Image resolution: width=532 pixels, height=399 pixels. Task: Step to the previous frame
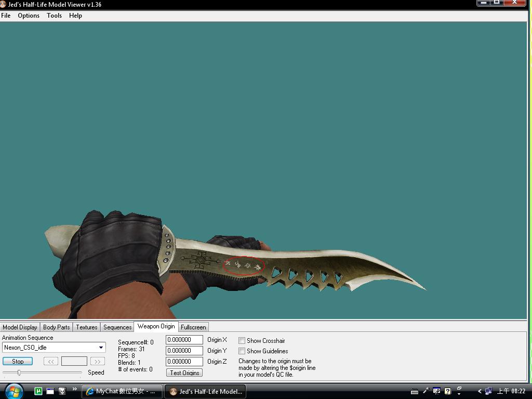tap(51, 362)
